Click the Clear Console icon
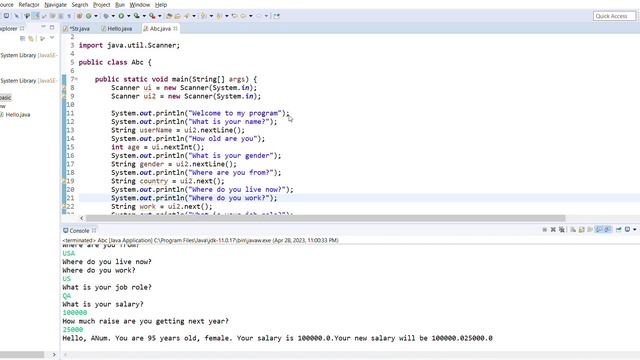This screenshot has height=360, width=640. (x=573, y=230)
